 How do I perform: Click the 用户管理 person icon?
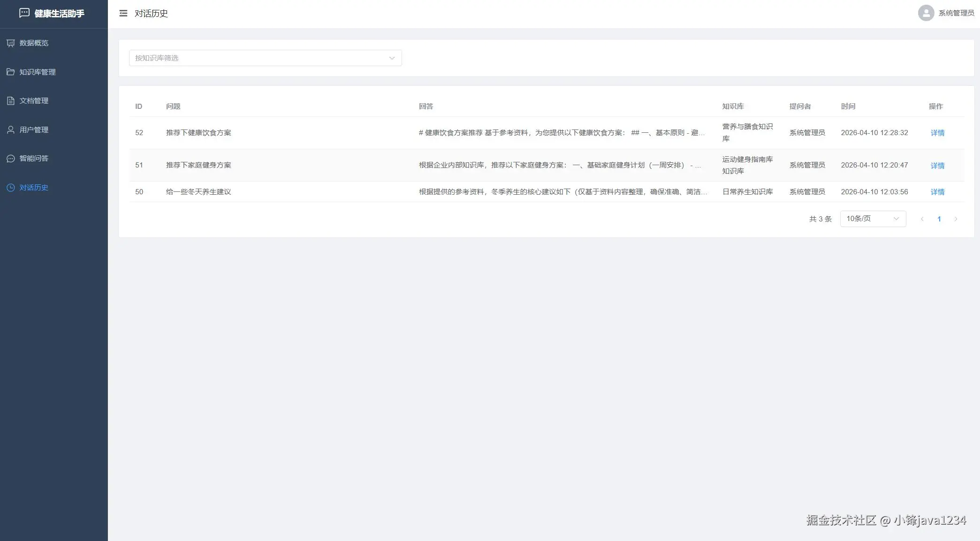(x=11, y=130)
